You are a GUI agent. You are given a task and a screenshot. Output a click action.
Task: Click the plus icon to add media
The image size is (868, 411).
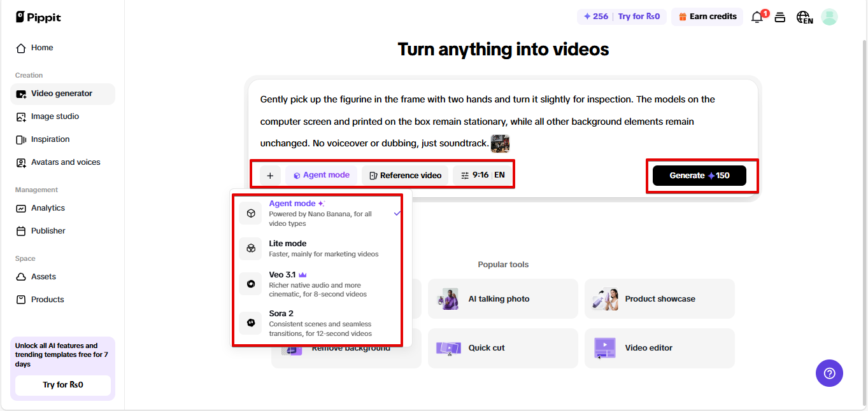pos(270,175)
